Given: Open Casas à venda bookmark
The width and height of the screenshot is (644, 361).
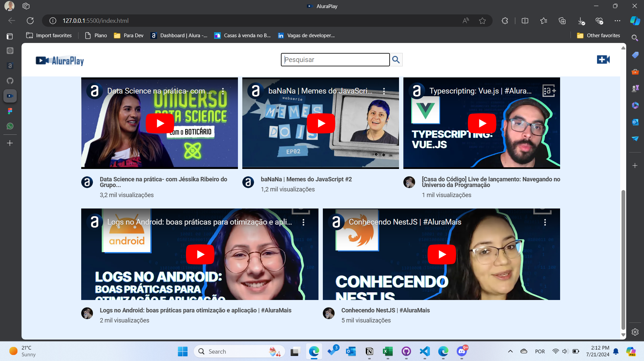Looking at the screenshot, I should click(242, 36).
